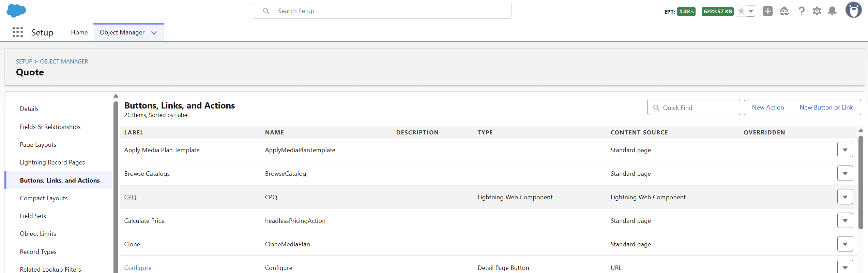The width and height of the screenshot is (868, 273).
Task: Open the Trailhead guidance icon
Action: coord(784,11)
